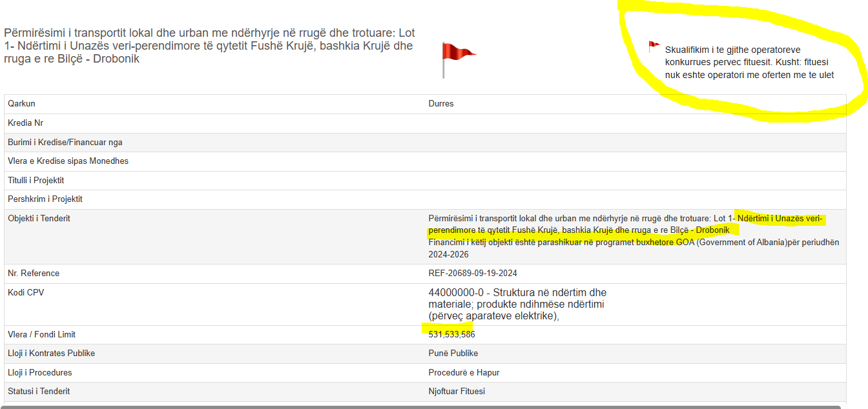Click the 'Skualifikim i te gjithe operatoreve' flag description

click(749, 62)
